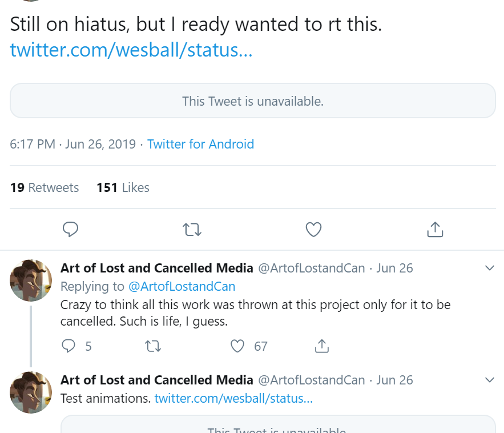
Task: Click the retweet icon under the main tweet
Action: pyautogui.click(x=192, y=230)
